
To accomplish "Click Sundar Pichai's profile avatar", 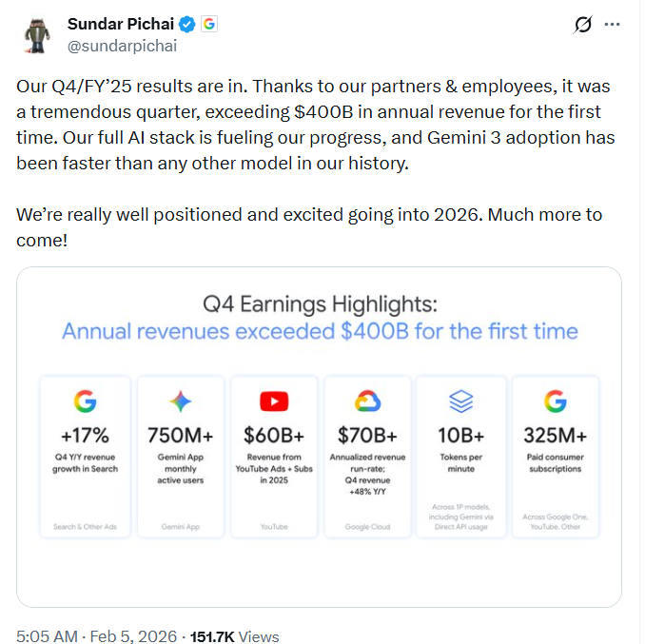I will click(x=38, y=34).
